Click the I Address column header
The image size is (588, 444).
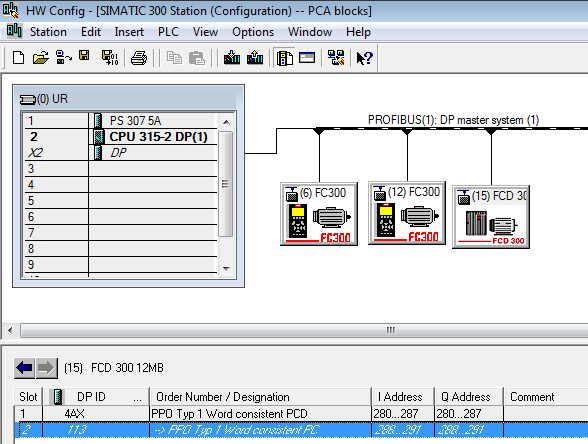click(x=403, y=397)
